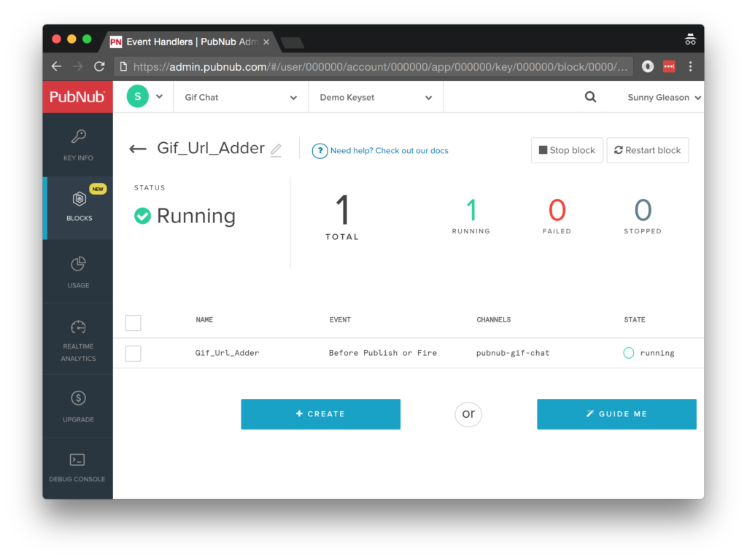Open the Usage pie chart section
Image resolution: width=747 pixels, height=560 pixels.
click(78, 271)
